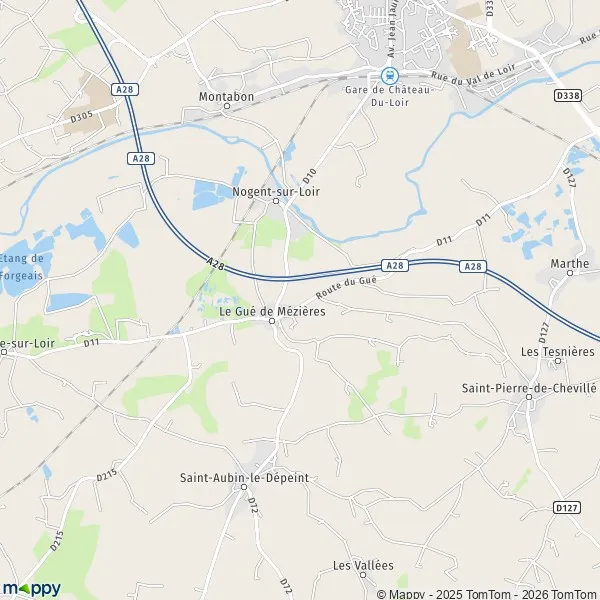The width and height of the screenshot is (600, 600).
Task: Click the Le Gué de Mézières marker
Action: coord(272,321)
